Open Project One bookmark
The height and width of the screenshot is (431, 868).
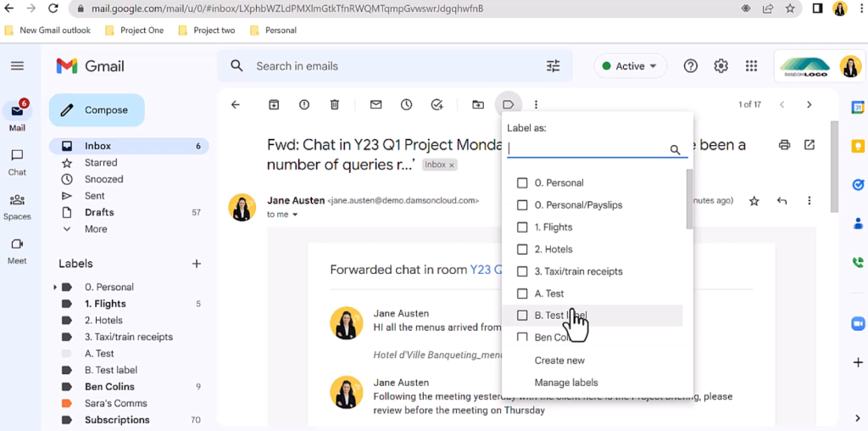point(135,31)
